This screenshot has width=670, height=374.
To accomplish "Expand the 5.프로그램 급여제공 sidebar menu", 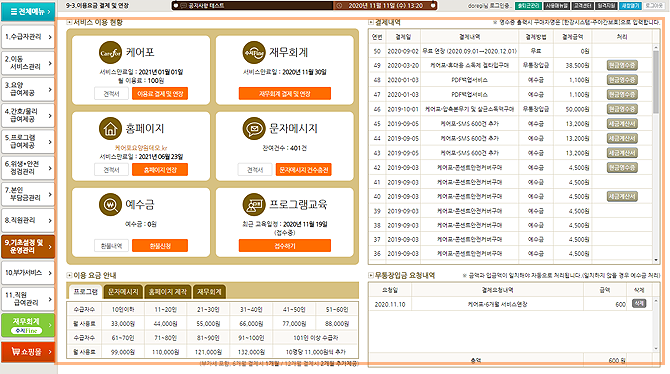I will [28, 142].
